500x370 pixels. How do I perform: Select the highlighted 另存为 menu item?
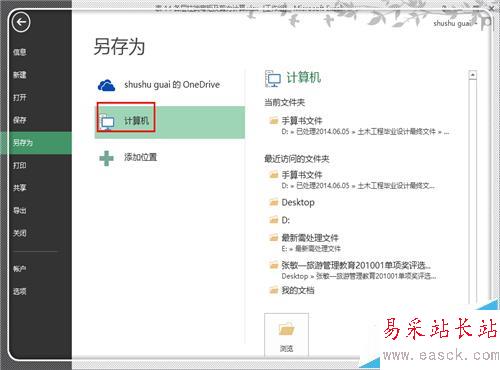[36, 143]
